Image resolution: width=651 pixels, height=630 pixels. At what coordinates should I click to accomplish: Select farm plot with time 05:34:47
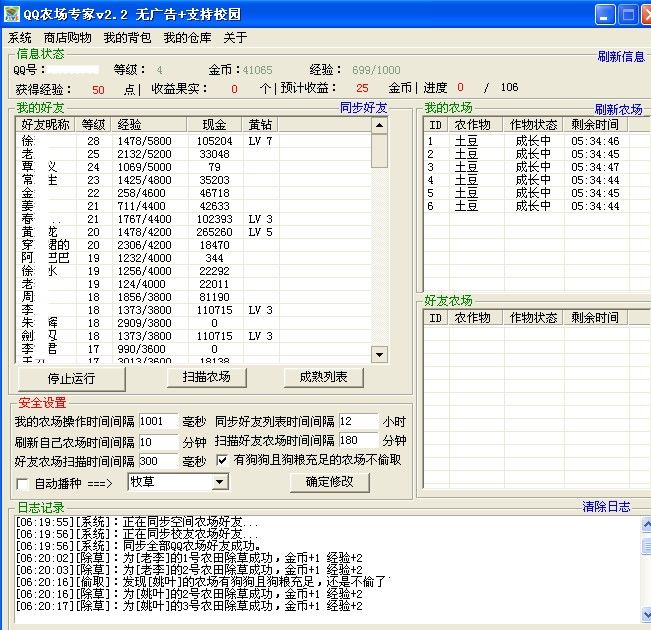click(x=537, y=167)
